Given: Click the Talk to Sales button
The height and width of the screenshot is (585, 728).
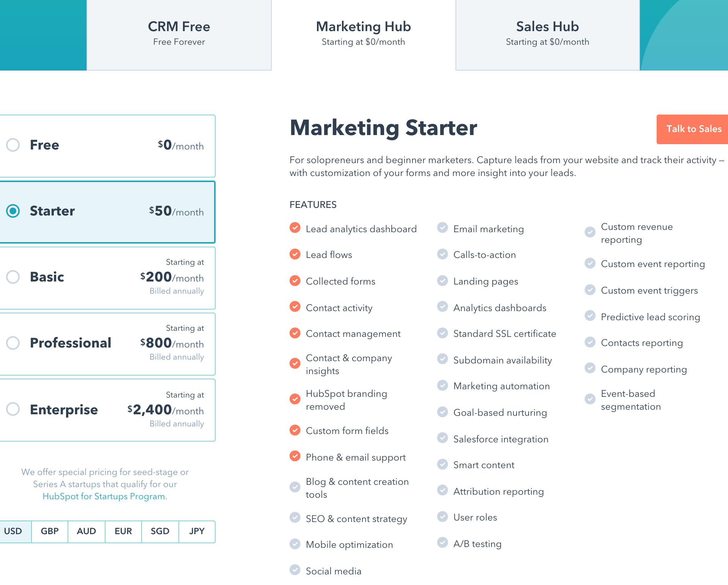Looking at the screenshot, I should [693, 129].
